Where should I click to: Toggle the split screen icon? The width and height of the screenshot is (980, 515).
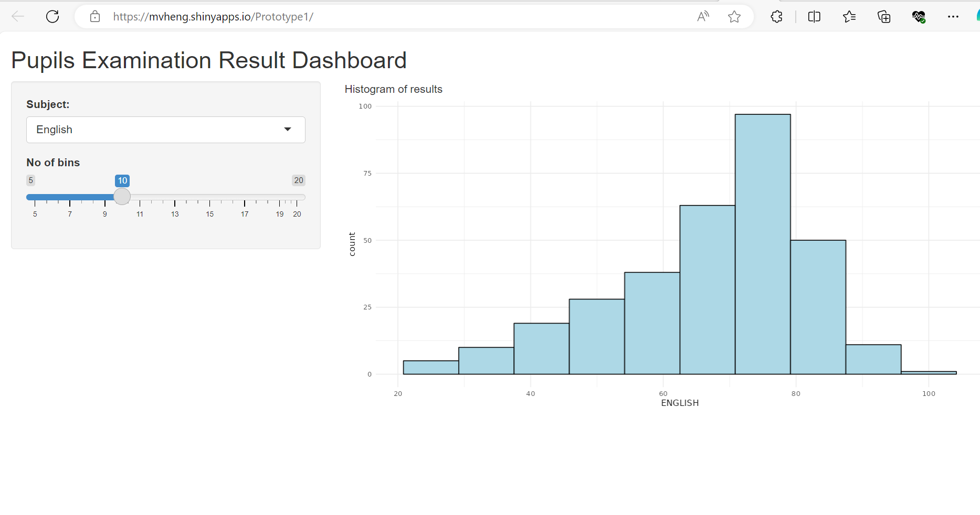pos(814,17)
